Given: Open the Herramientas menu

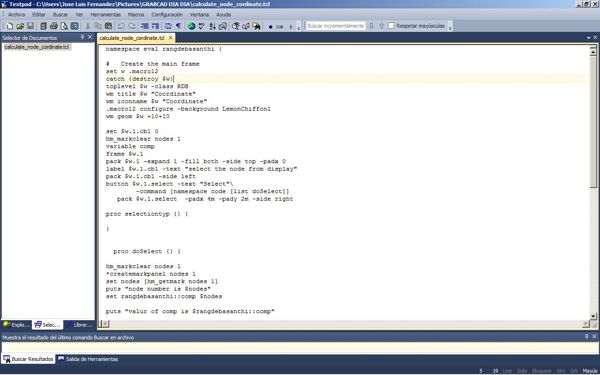Looking at the screenshot, I should tap(106, 15).
